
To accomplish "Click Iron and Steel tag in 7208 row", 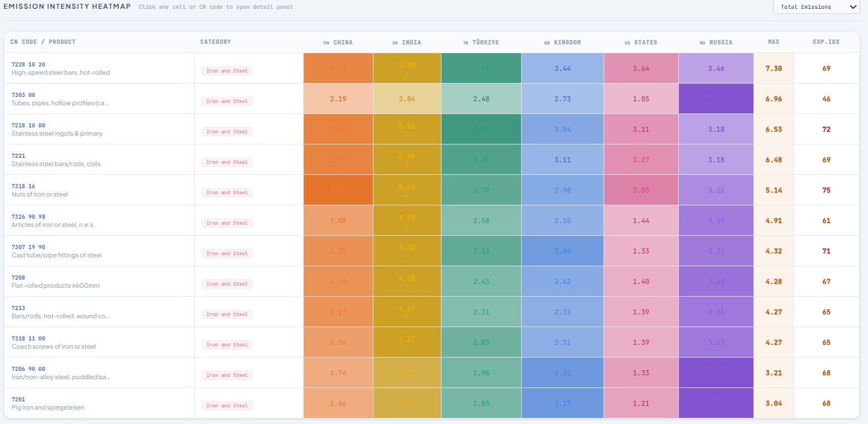I will click(x=227, y=284).
